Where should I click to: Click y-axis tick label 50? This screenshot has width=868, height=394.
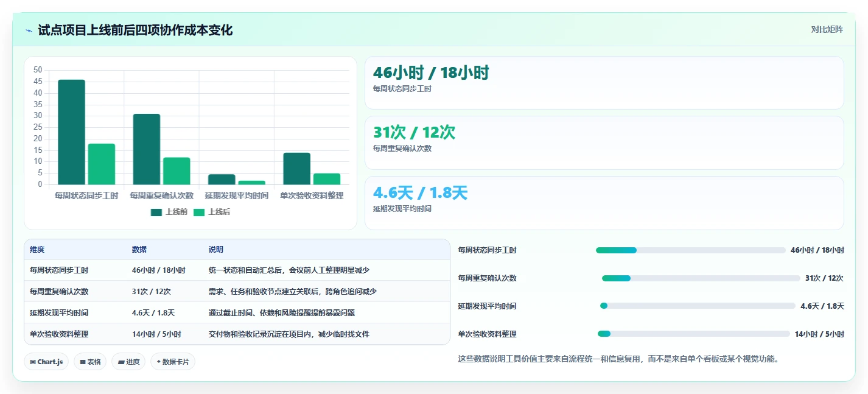pos(38,70)
